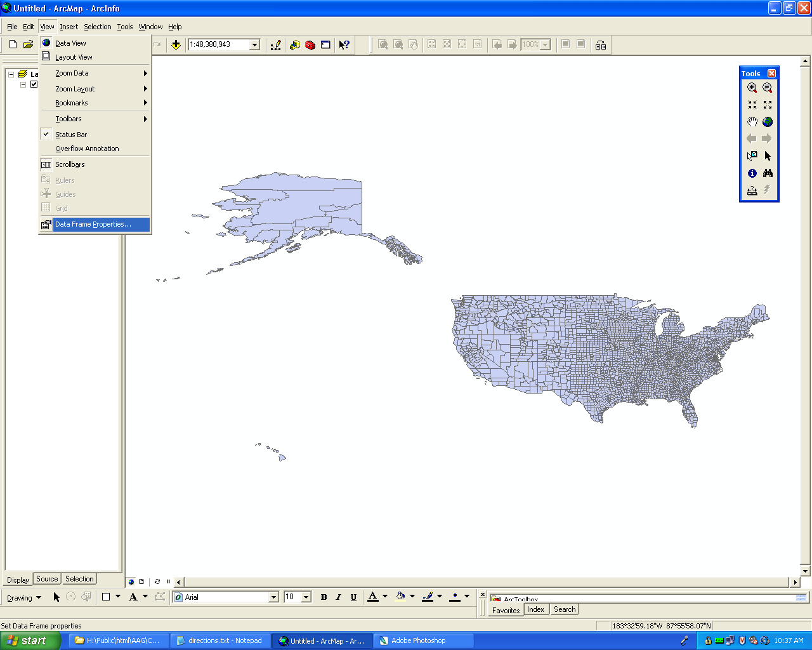Select the Pan hand tool
Image resolution: width=812 pixels, height=650 pixels.
[x=752, y=122]
